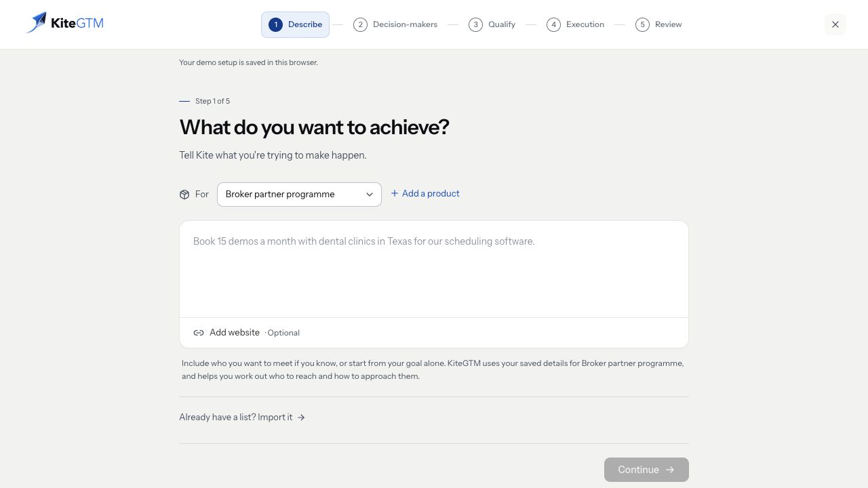The height and width of the screenshot is (488, 868).
Task: Click the Optional label after Add website
Action: tap(282, 333)
